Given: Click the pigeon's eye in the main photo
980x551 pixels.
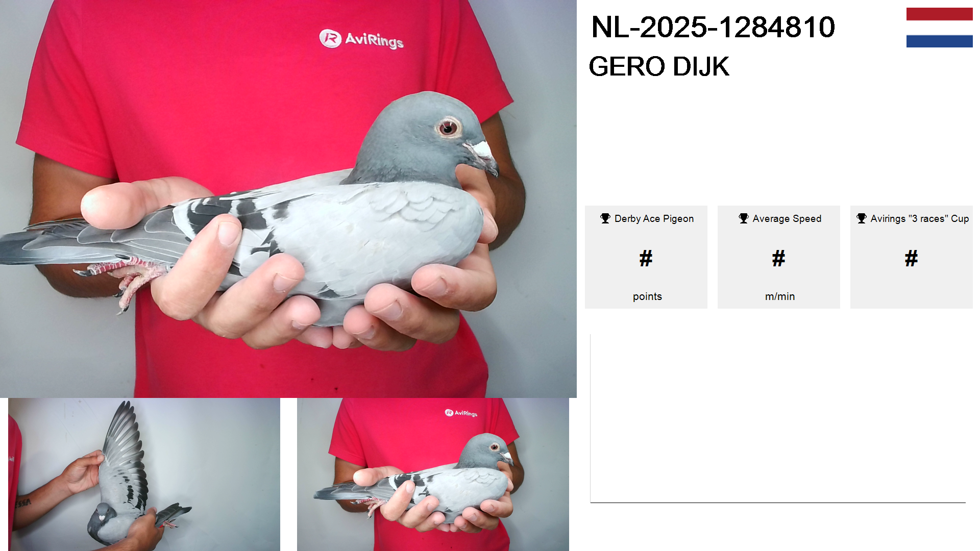Looking at the screenshot, I should point(448,127).
